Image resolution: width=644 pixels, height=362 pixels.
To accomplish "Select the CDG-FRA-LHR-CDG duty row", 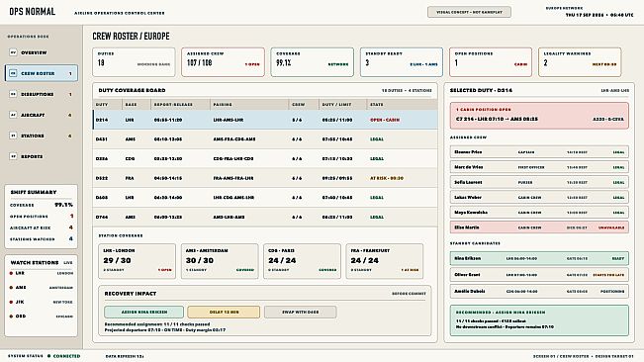I will [x=265, y=158].
